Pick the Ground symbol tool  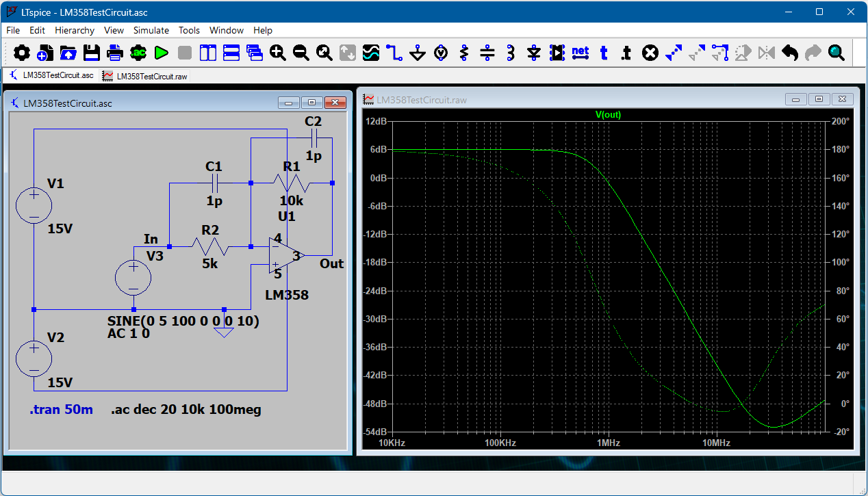click(418, 53)
